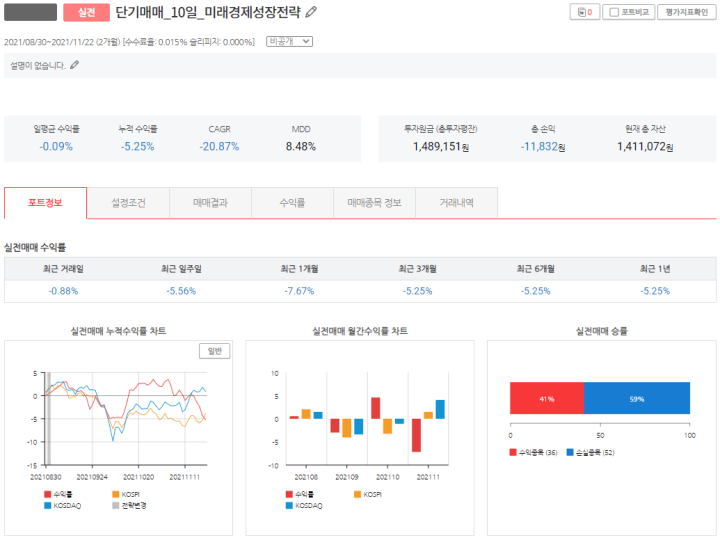Image resolution: width=720 pixels, height=540 pixels.
Task: Click the 202111 red monthly return bar
Action: click(416, 435)
